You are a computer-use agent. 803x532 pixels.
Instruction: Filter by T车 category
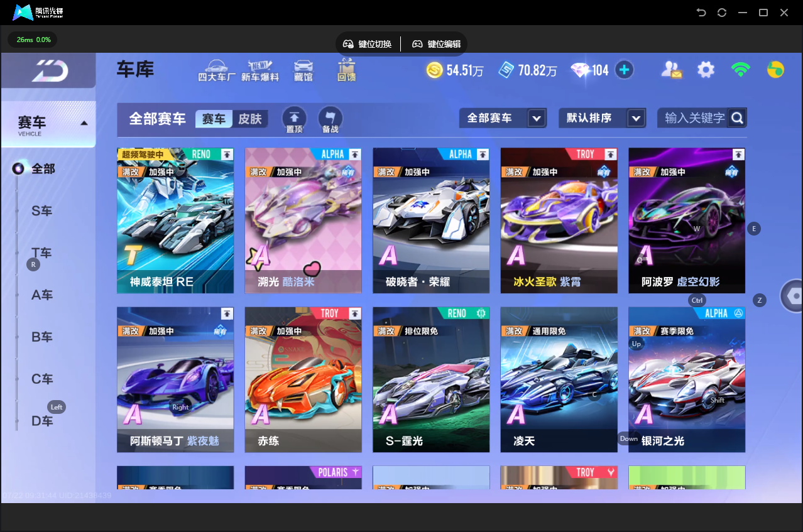click(x=41, y=253)
